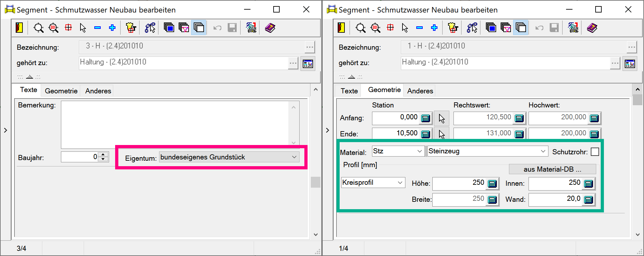Open the Eigentum dropdown
Screen dimensions: 644x256
tap(294, 157)
